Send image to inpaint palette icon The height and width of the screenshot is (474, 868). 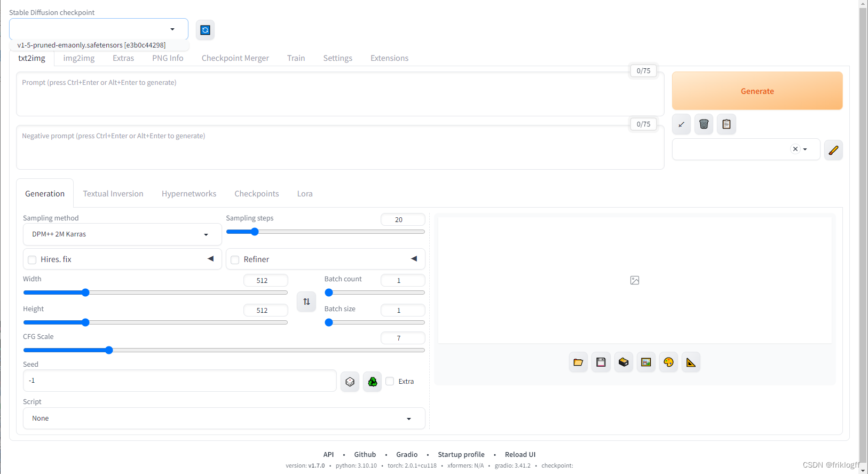click(x=668, y=362)
